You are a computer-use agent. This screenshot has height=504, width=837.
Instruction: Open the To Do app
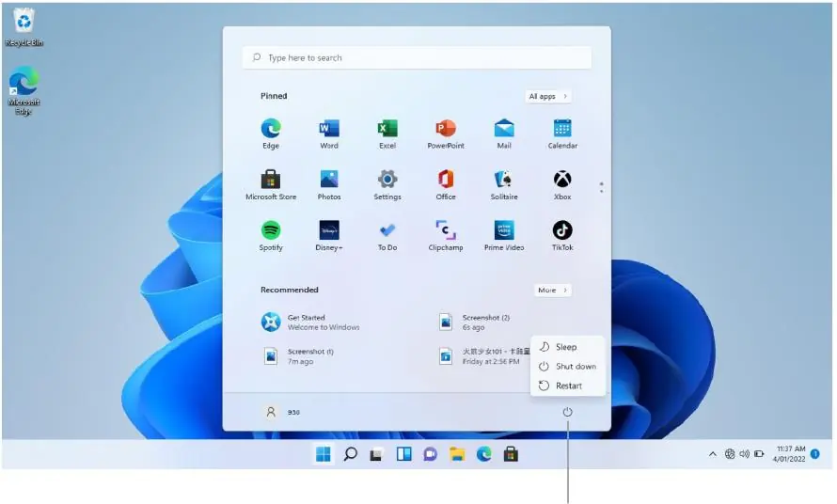point(387,235)
